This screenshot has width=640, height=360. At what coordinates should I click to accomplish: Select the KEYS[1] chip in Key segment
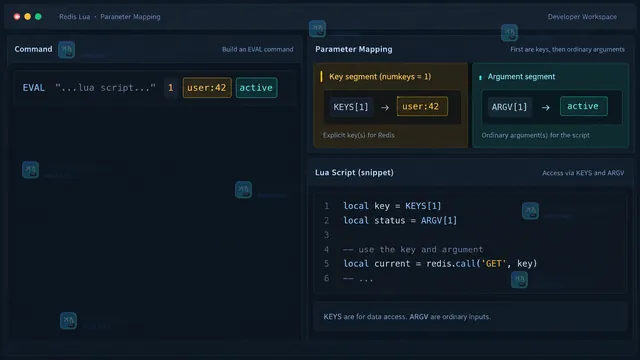351,107
